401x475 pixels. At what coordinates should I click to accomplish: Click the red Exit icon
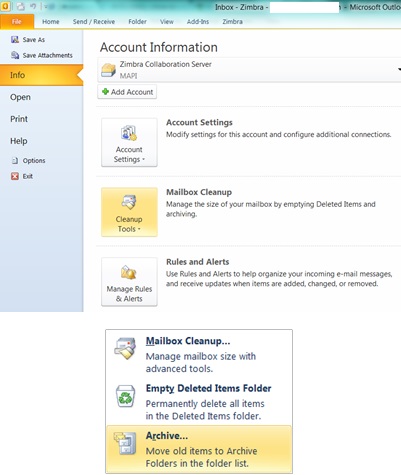[x=15, y=176]
